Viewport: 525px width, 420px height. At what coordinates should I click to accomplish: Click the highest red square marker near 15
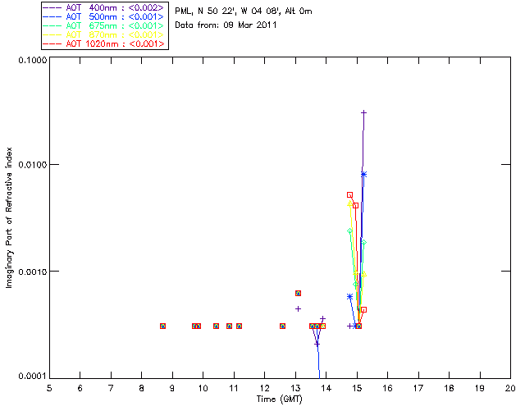click(x=350, y=195)
